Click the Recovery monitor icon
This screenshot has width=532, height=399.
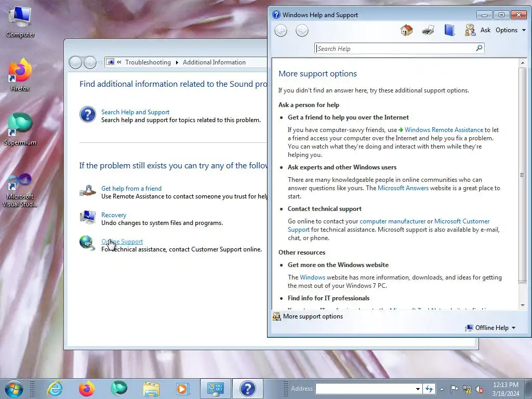coord(87,217)
